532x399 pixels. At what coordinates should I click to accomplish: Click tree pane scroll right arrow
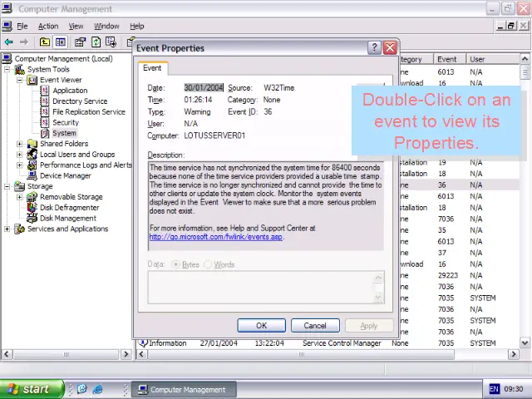pos(126,354)
